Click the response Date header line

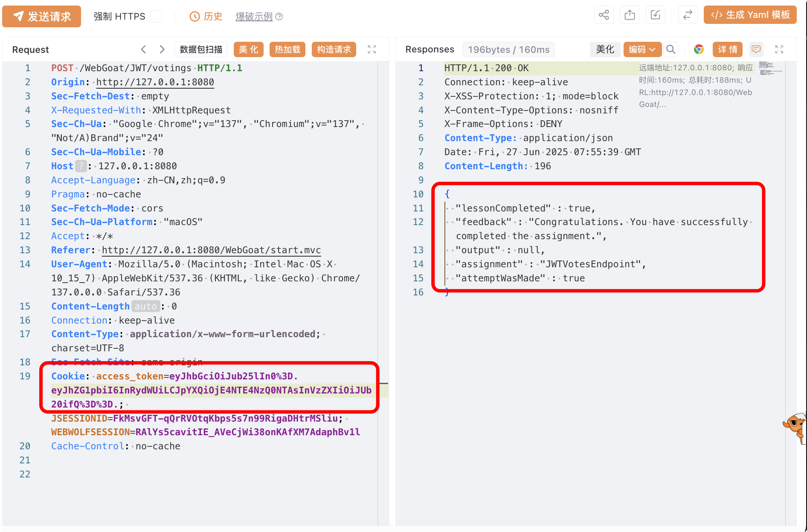pos(543,152)
